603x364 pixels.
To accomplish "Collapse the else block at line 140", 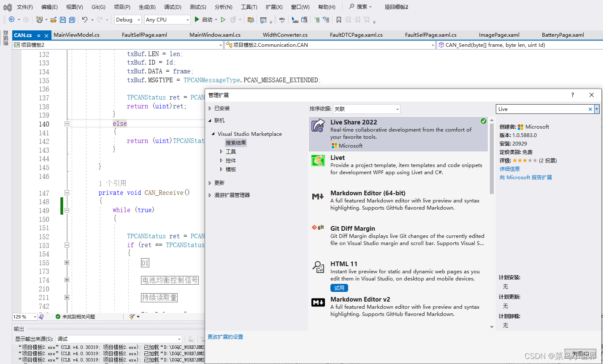I will pyautogui.click(x=67, y=124).
